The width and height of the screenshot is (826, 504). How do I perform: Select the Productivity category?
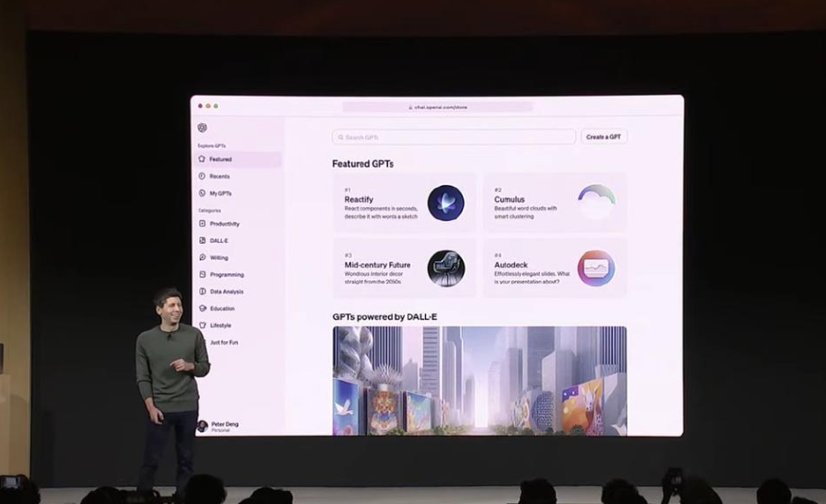(x=224, y=223)
